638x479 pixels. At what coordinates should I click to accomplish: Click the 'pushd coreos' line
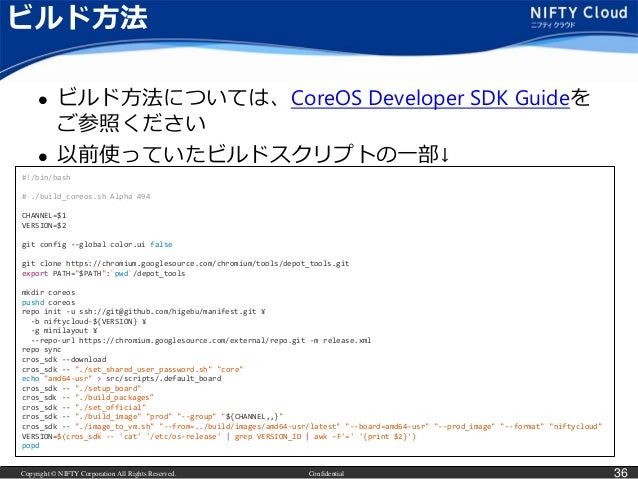(x=48, y=302)
